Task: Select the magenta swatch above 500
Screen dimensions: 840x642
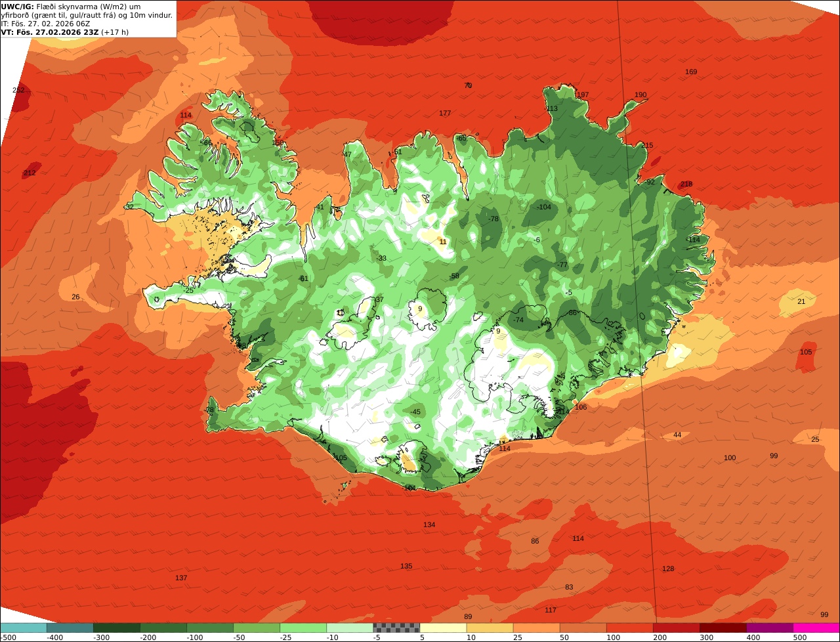Action: (816, 628)
